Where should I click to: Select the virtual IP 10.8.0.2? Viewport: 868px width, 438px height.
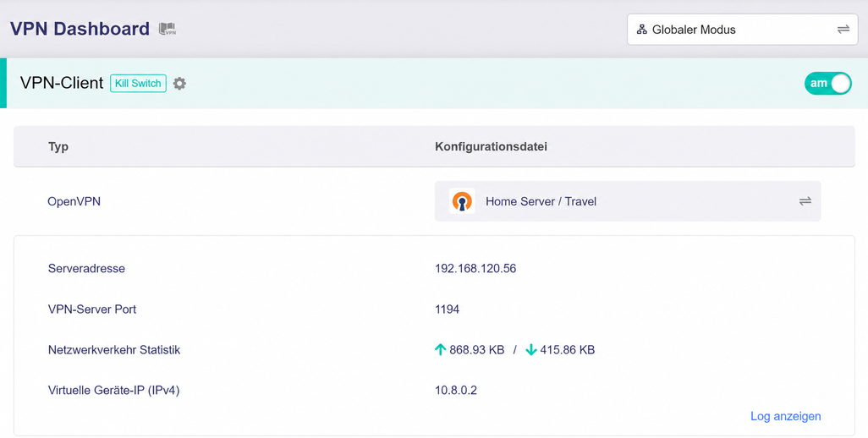456,391
